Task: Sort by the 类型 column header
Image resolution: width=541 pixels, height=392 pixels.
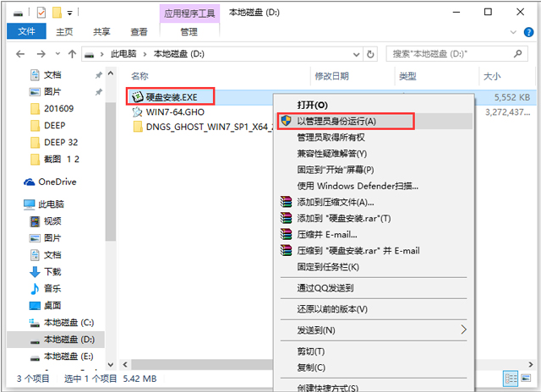Action: click(407, 76)
